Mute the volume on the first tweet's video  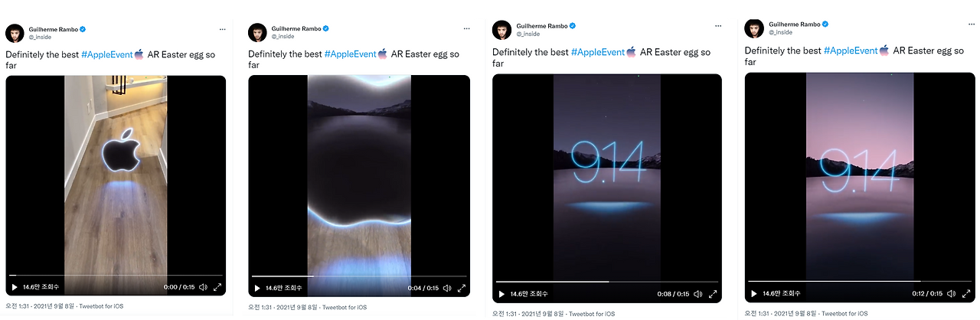[203, 287]
